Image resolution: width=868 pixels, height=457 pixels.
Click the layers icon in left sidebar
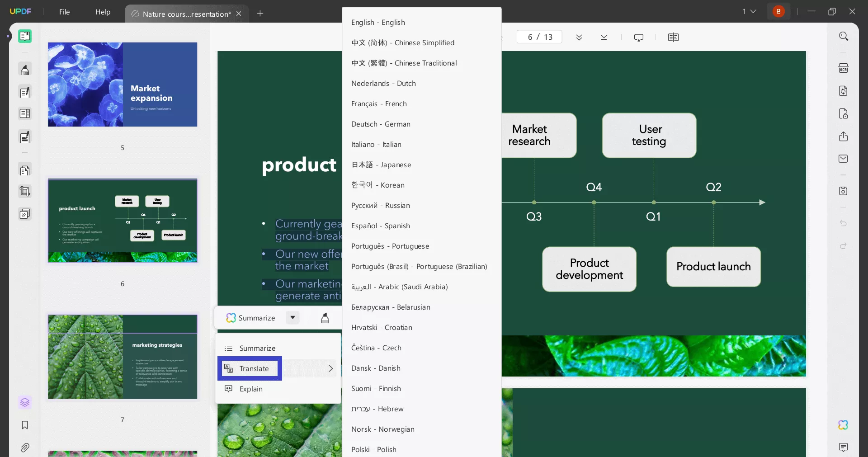coord(25,402)
